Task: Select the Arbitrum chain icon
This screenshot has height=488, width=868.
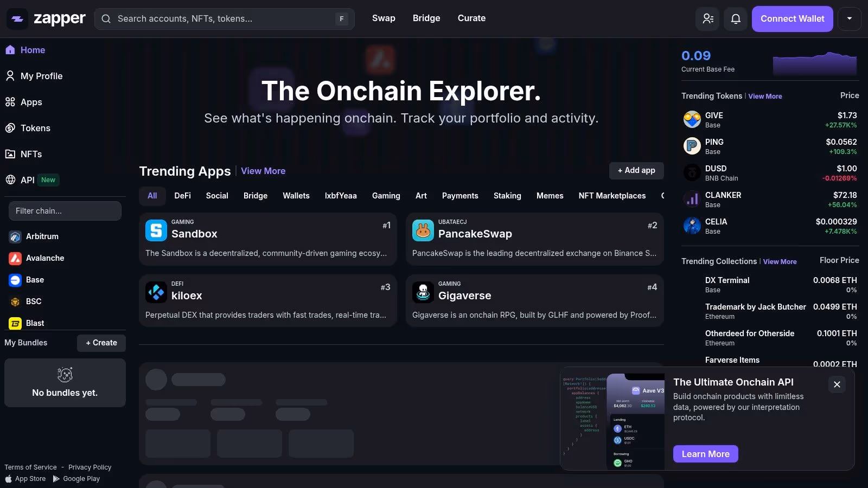Action: (x=15, y=236)
